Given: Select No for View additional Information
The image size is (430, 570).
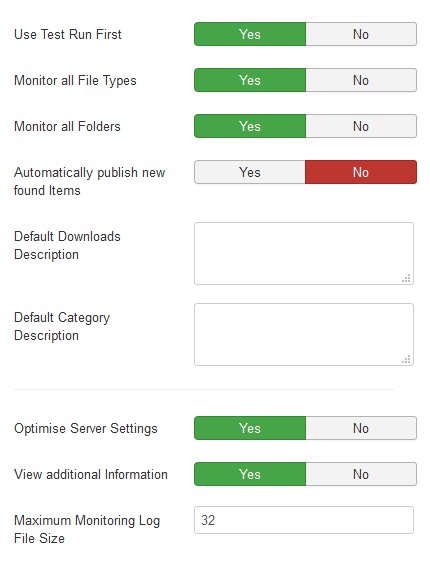Looking at the screenshot, I should [361, 474].
